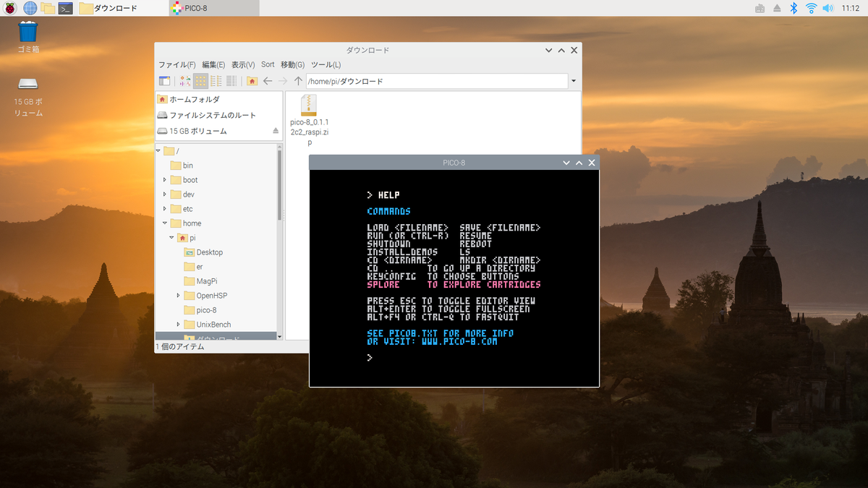Click the new window toolbar icon
This screenshot has height=488, width=868.
tap(165, 81)
